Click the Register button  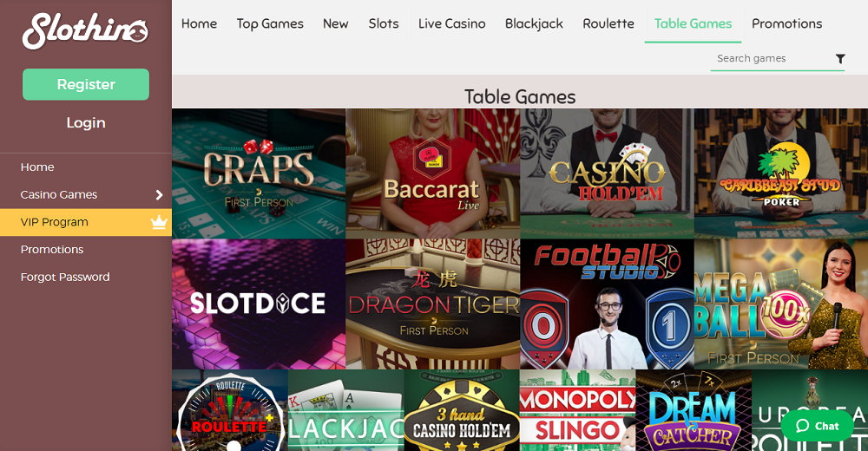pyautogui.click(x=86, y=85)
